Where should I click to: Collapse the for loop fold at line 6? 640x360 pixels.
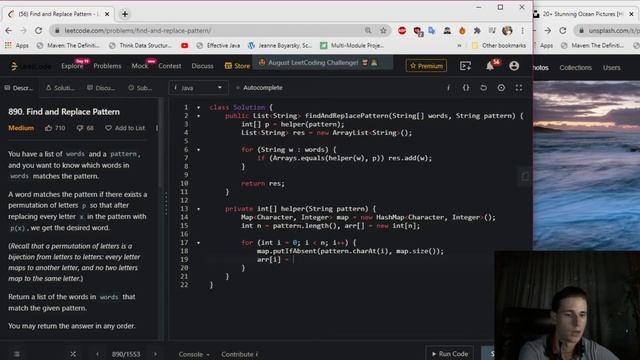(x=199, y=150)
